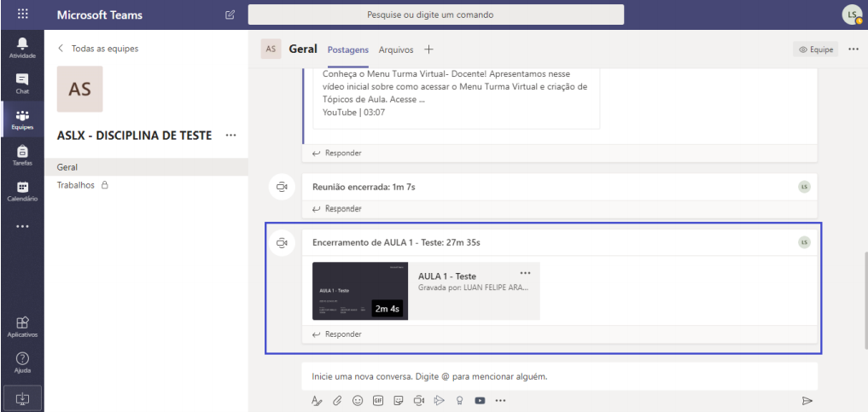The height and width of the screenshot is (412, 868).
Task: Click the search or command box
Action: (435, 15)
